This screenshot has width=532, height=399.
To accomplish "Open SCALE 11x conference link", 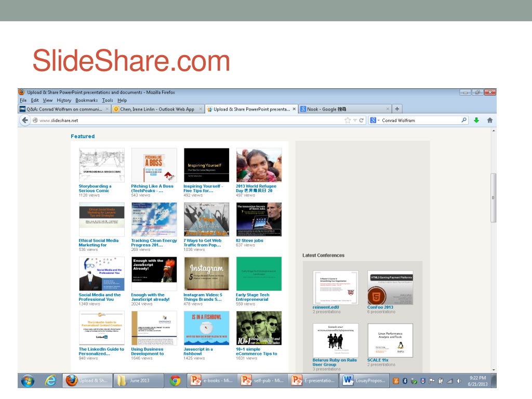I will (378, 360).
